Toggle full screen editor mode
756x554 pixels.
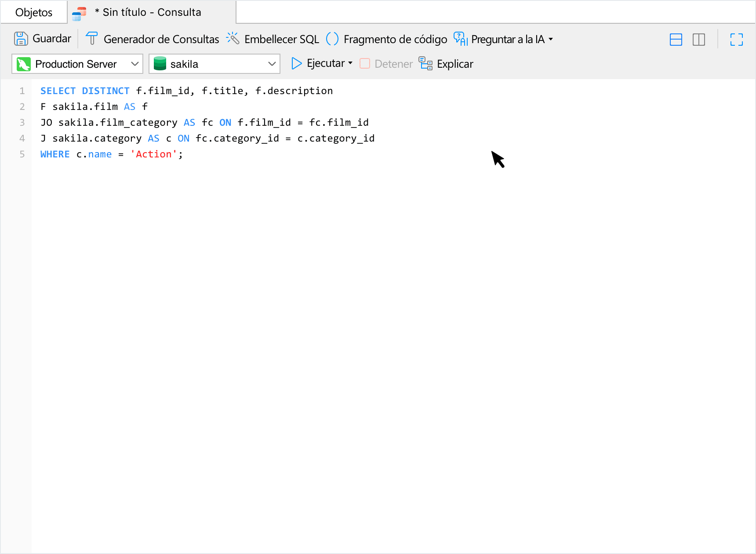point(736,40)
